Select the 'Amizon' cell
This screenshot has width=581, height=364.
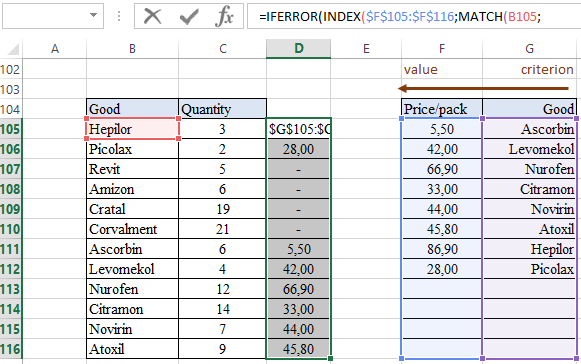tap(132, 189)
